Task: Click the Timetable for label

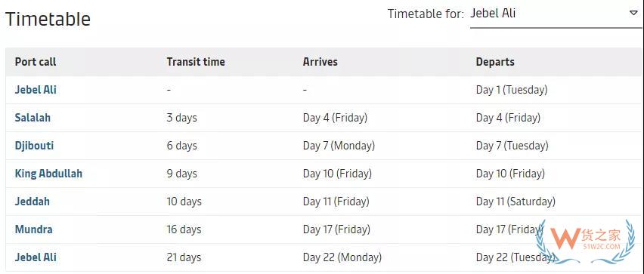Action: 426,14
